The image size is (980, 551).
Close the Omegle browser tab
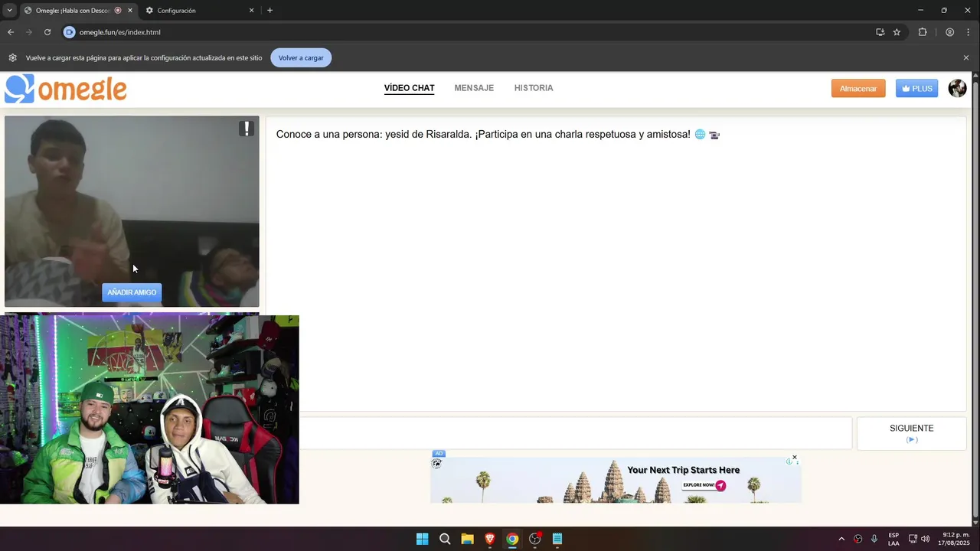pos(129,11)
